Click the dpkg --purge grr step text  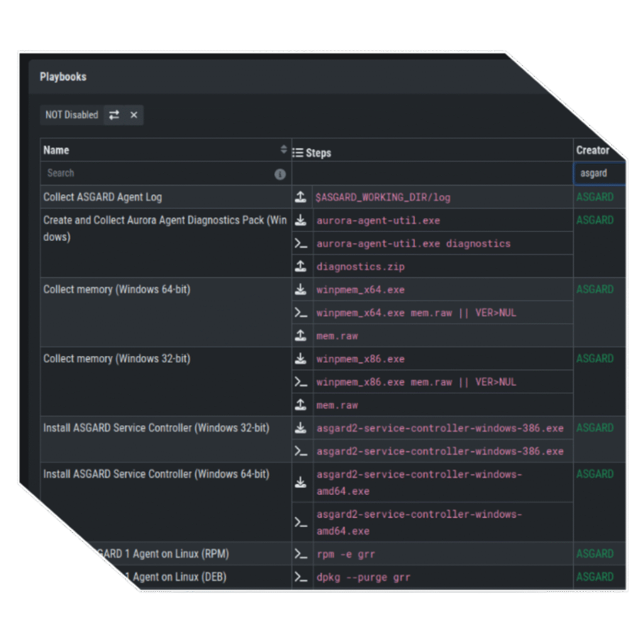click(x=363, y=577)
